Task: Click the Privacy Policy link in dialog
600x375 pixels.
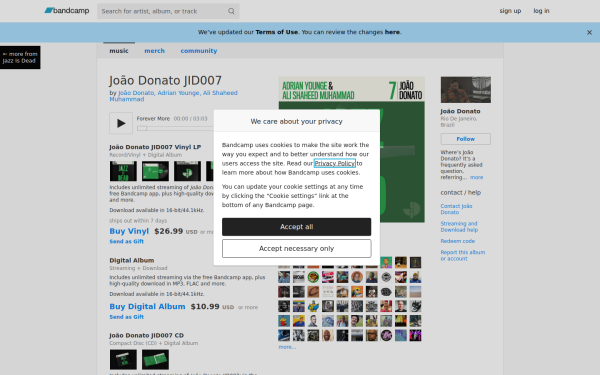Action: [335, 163]
